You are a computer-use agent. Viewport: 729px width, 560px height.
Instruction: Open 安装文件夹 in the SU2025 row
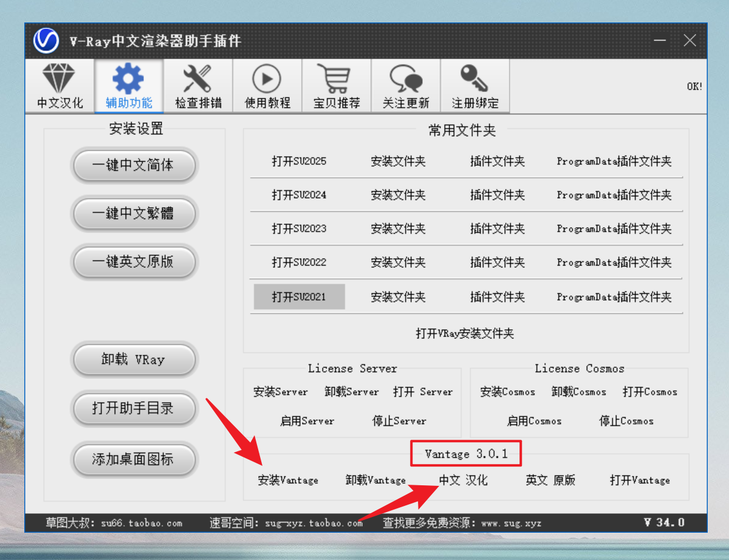pyautogui.click(x=399, y=162)
